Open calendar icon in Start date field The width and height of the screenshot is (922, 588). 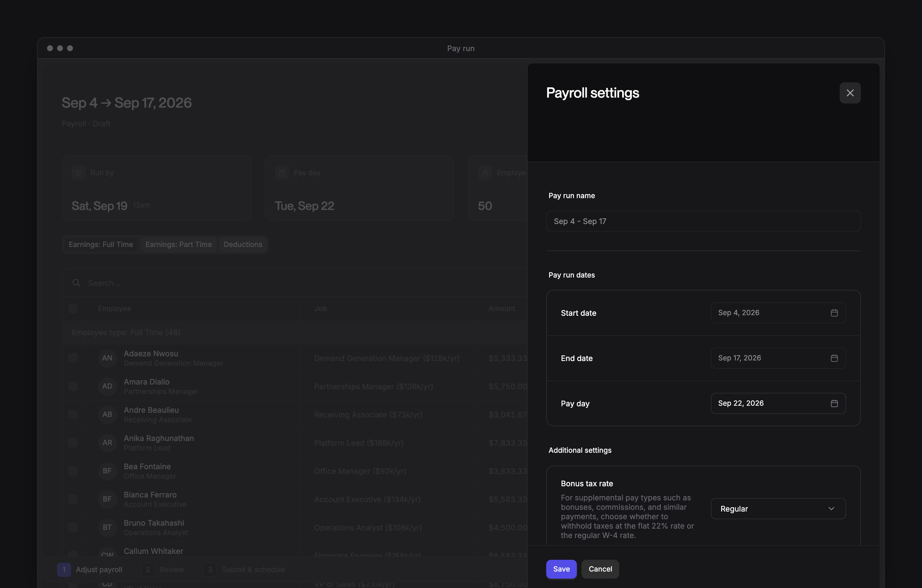click(834, 313)
